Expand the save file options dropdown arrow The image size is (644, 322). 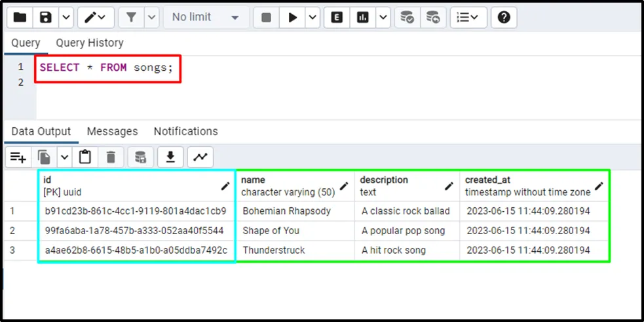point(66,18)
